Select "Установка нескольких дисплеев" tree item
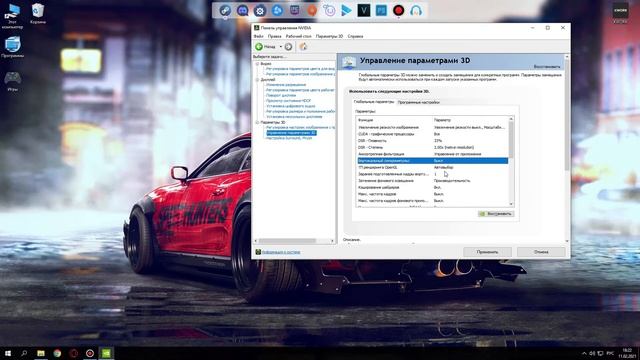The image size is (640, 360). pos(294,116)
